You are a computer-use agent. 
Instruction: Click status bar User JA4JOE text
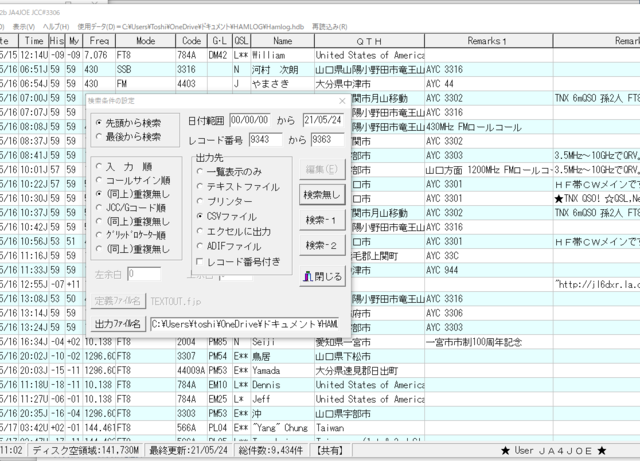553,450
